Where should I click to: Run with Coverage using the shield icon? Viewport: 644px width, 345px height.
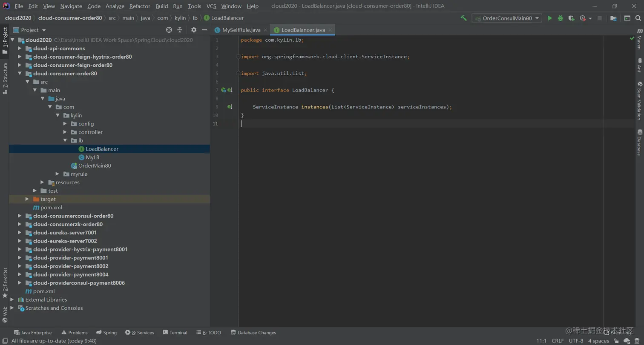pos(571,18)
